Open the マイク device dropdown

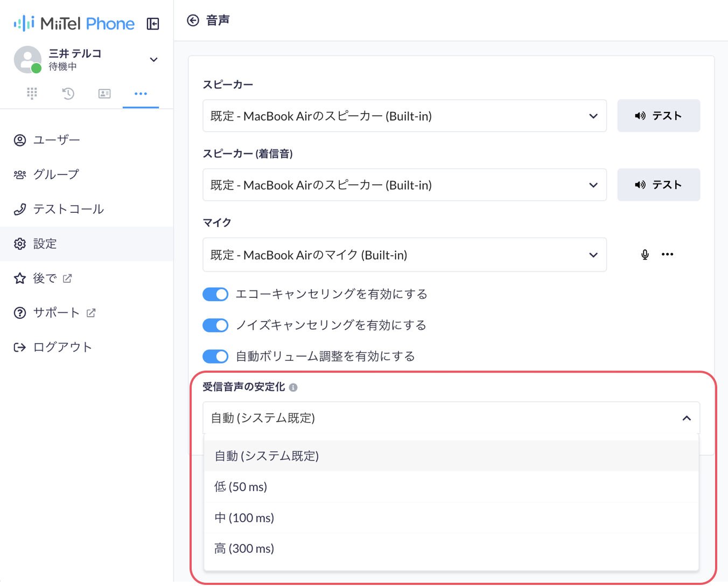point(404,255)
